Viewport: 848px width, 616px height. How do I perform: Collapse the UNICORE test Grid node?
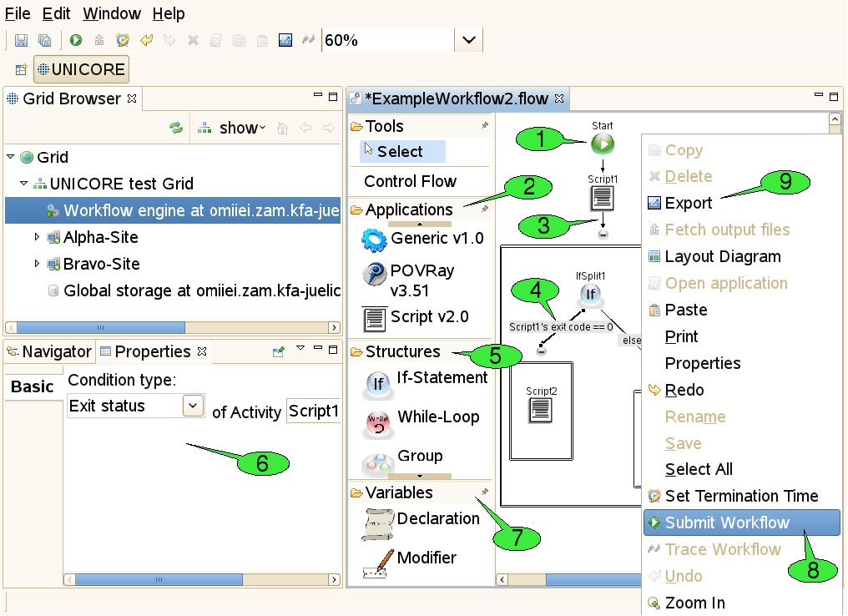coord(23,183)
